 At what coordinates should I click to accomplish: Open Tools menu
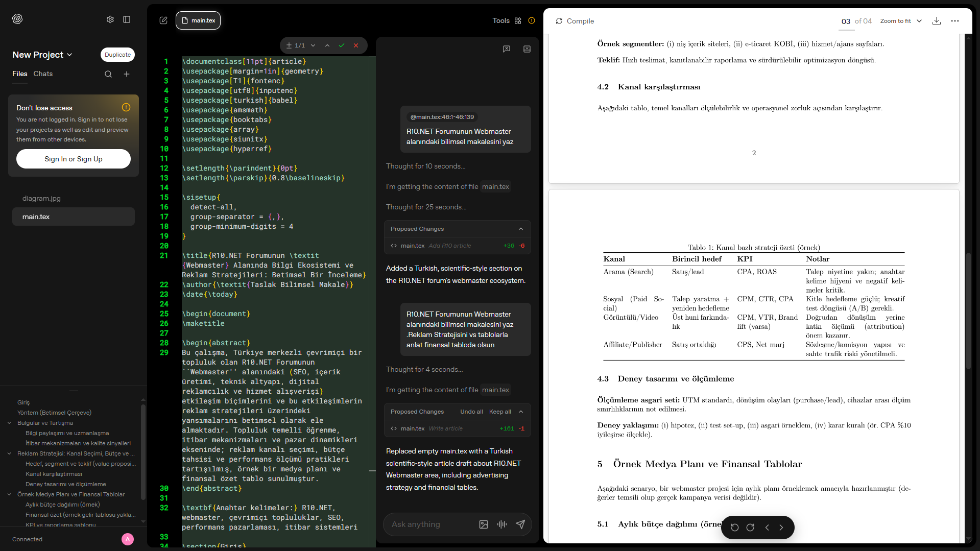[501, 20]
